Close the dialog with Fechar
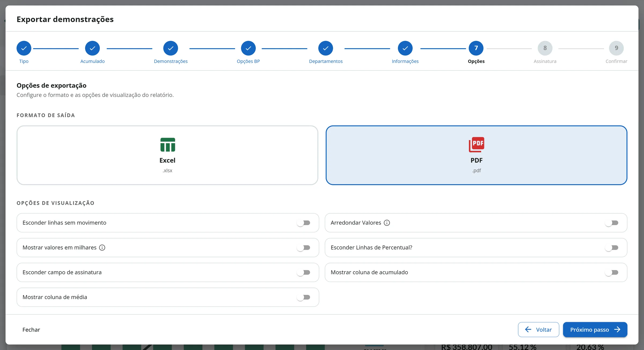The image size is (644, 350). (x=31, y=330)
